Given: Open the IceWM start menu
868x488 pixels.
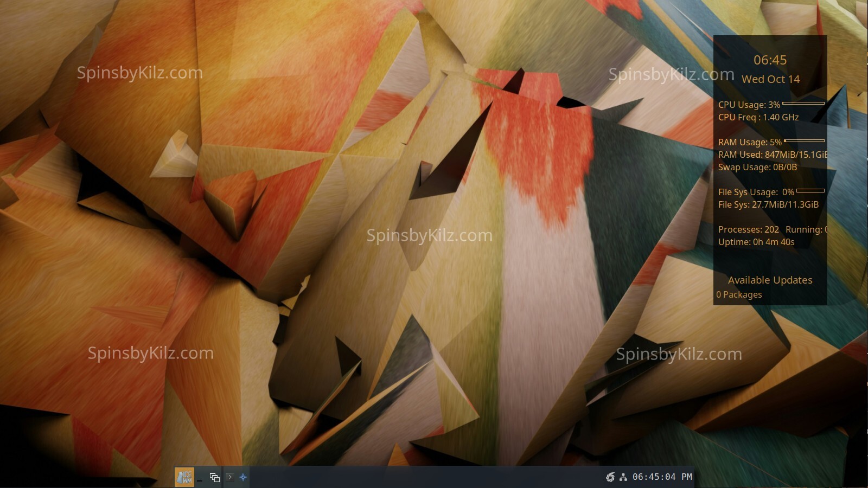Looking at the screenshot, I should [184, 477].
